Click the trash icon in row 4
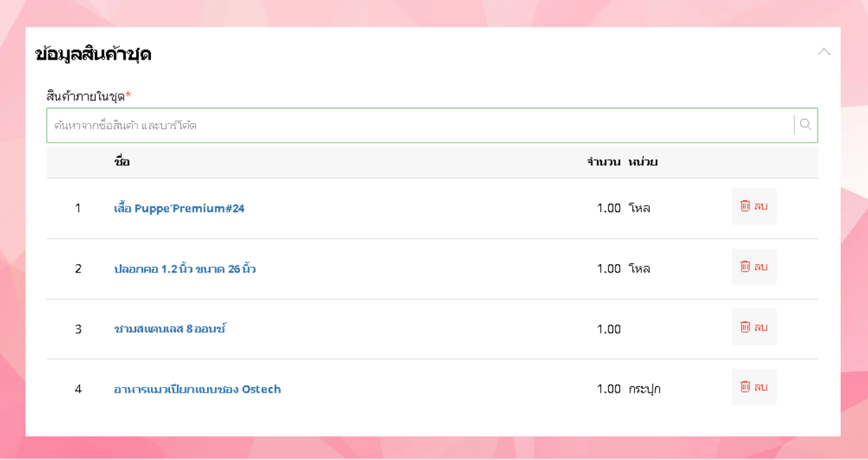 (x=745, y=386)
